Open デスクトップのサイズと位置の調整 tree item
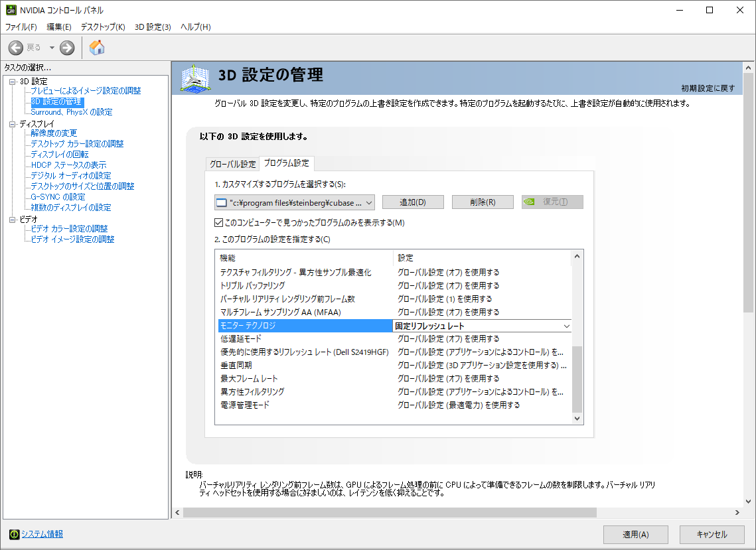Image resolution: width=756 pixels, height=550 pixels. 82,186
